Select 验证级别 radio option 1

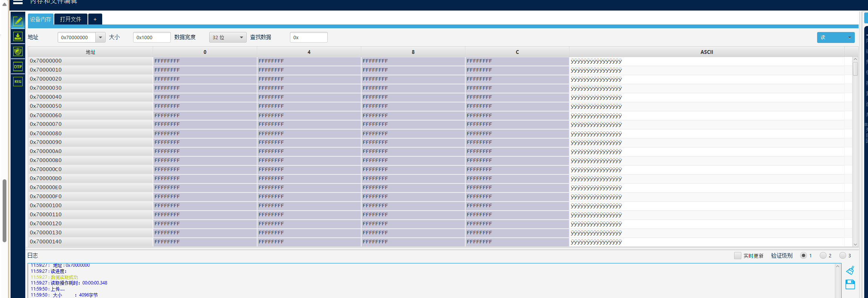(804, 255)
